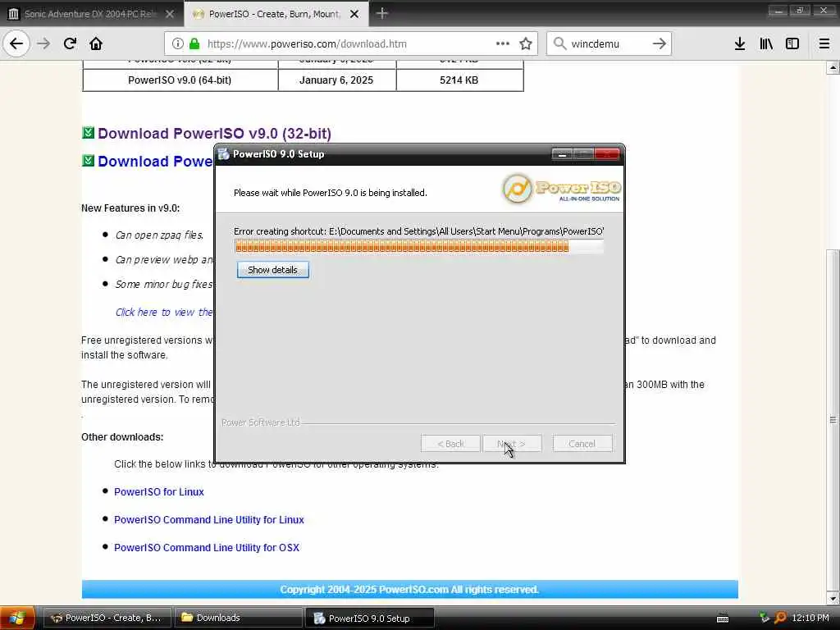Open PowerISO Command Line Utility for Linux
Image resolution: width=840 pixels, height=630 pixels.
[x=209, y=519]
